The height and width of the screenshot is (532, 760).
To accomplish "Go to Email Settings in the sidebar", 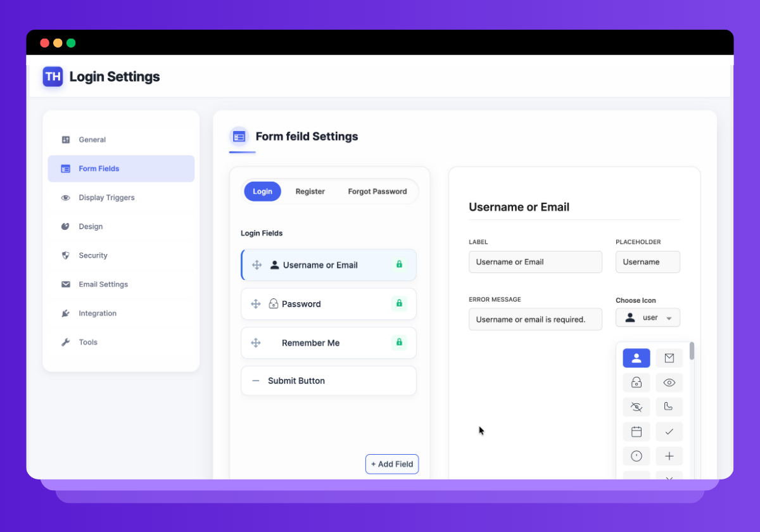I will (x=102, y=284).
